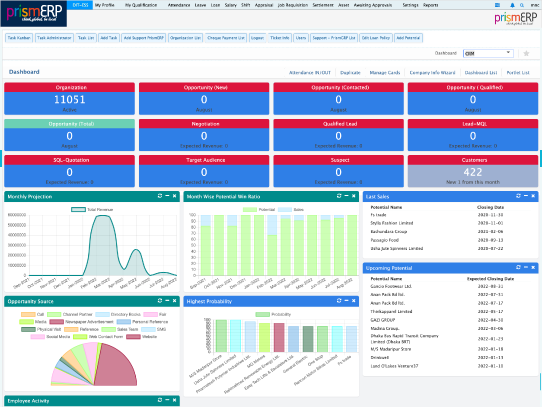The width and height of the screenshot is (542, 407).
Task: Toggle Newspaper Advertisement legend entry
Action: (82, 322)
